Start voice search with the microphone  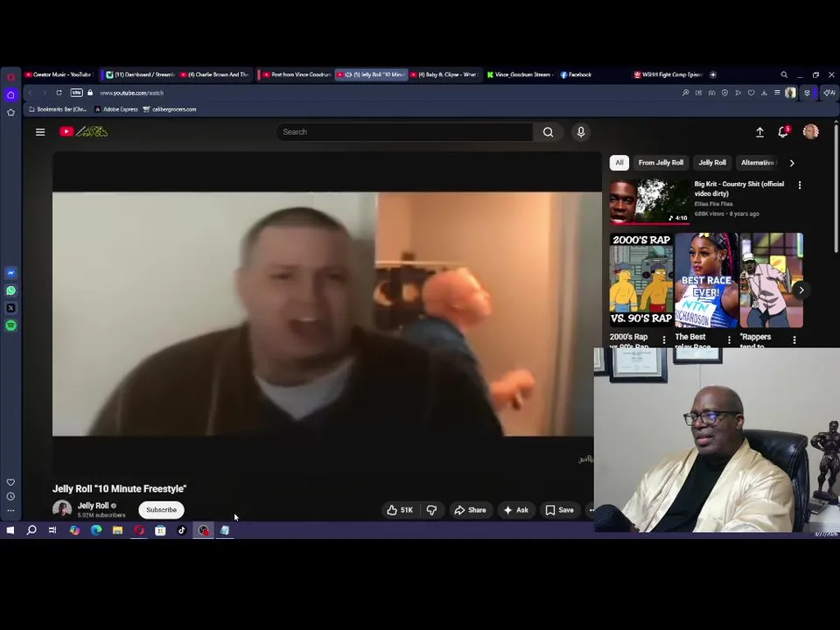click(581, 132)
